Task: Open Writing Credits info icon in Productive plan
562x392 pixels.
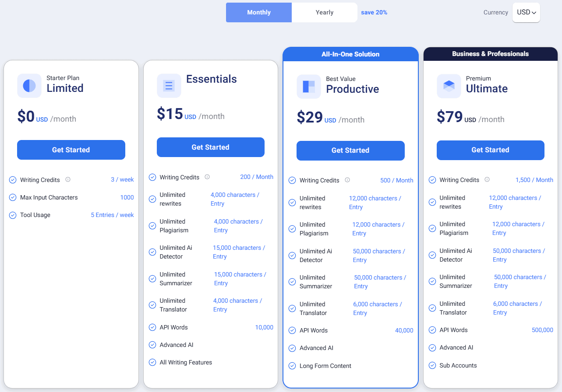Action: pyautogui.click(x=347, y=180)
